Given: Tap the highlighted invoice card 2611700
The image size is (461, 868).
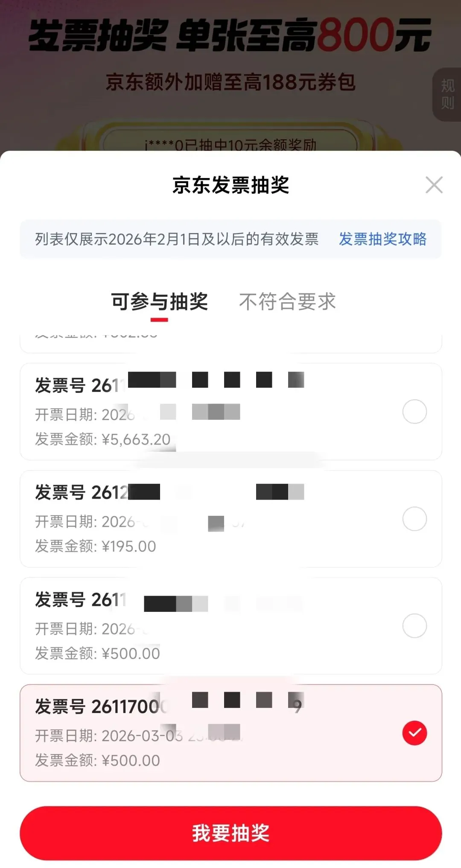Looking at the screenshot, I should click(231, 733).
